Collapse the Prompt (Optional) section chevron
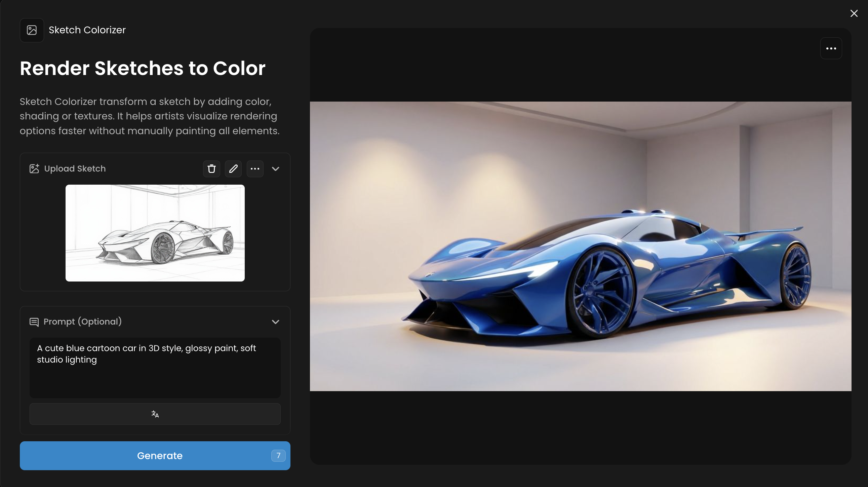 coord(275,322)
